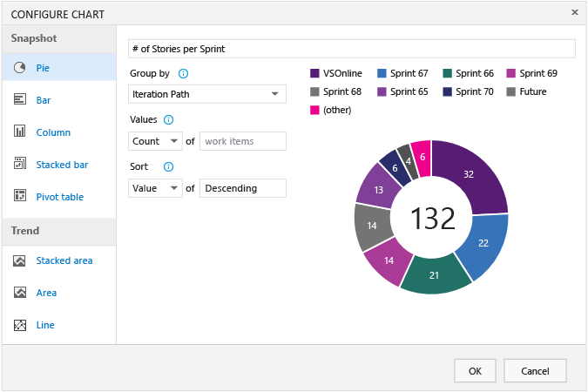Show info tooltip next to Group by

click(184, 74)
